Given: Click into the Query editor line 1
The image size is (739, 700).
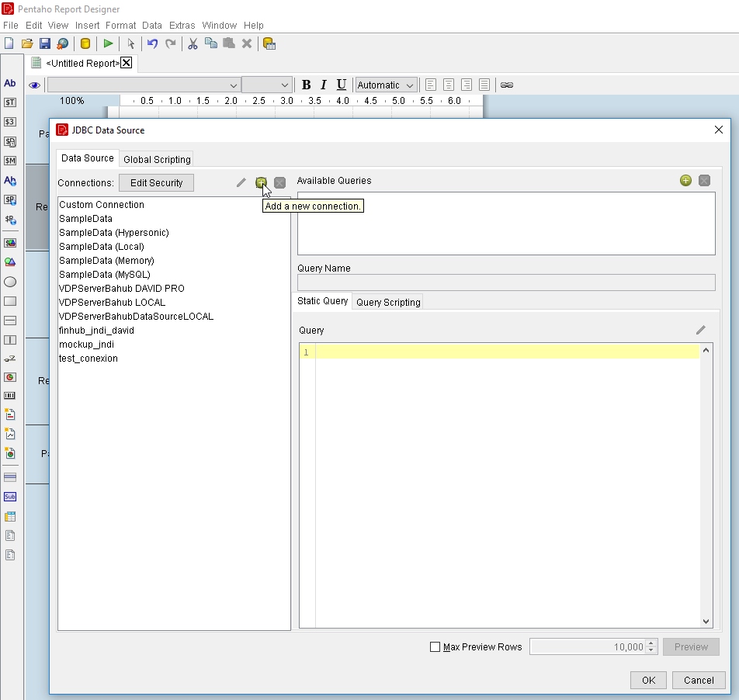Looking at the screenshot, I should (507, 352).
